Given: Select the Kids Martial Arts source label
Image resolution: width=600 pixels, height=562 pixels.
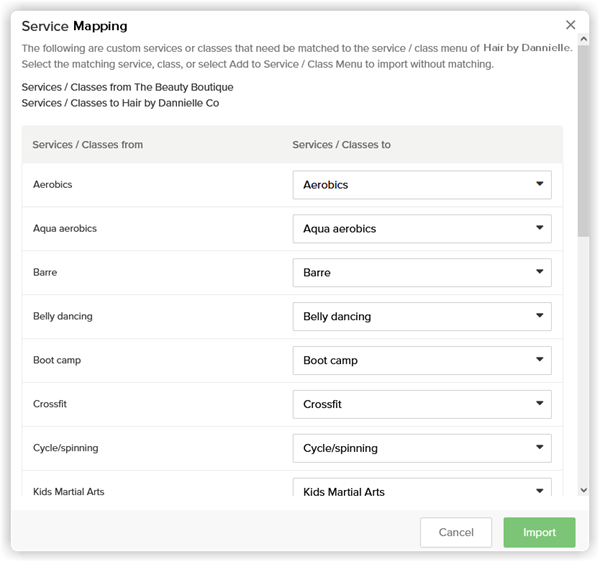Looking at the screenshot, I should click(x=68, y=491).
